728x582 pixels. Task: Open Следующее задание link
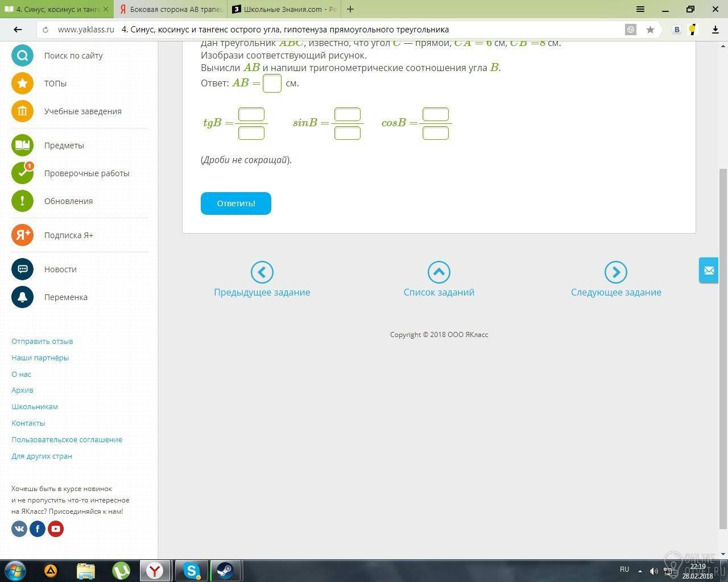[616, 292]
